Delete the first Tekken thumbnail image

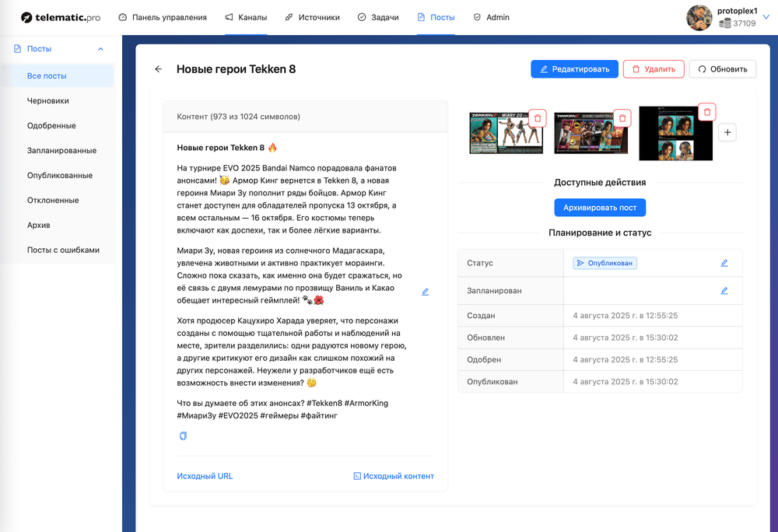[538, 118]
